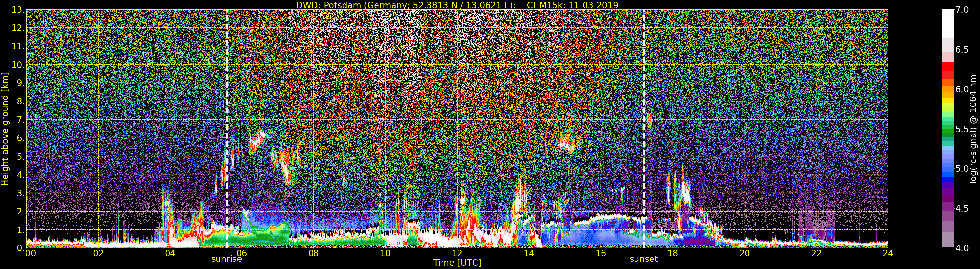Click the x-axis tick label '24'

point(888,253)
